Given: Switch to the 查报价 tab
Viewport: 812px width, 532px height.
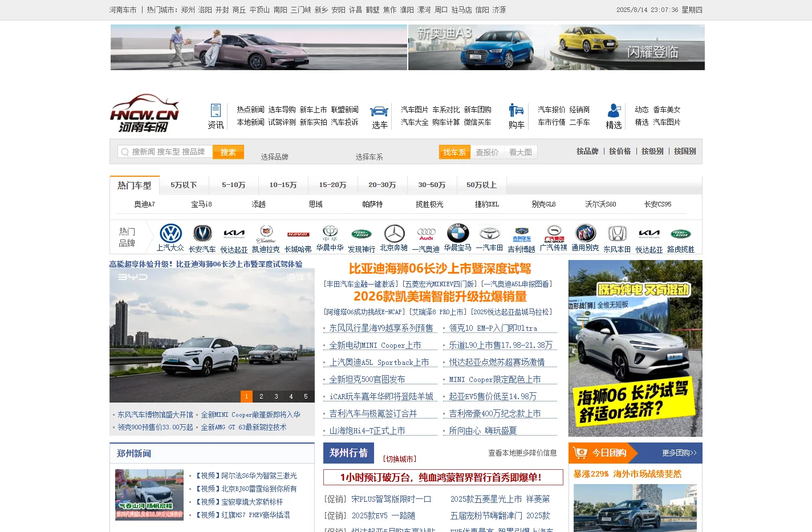Looking at the screenshot, I should click(487, 152).
